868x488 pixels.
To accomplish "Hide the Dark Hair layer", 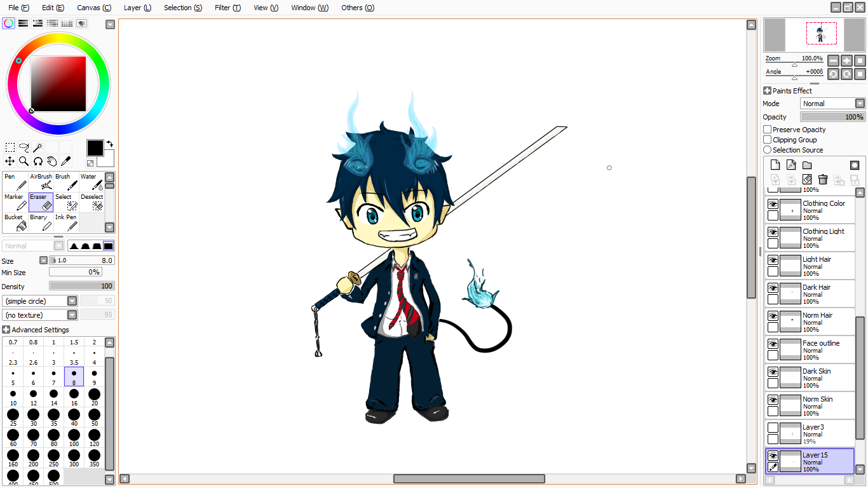I will (x=773, y=288).
